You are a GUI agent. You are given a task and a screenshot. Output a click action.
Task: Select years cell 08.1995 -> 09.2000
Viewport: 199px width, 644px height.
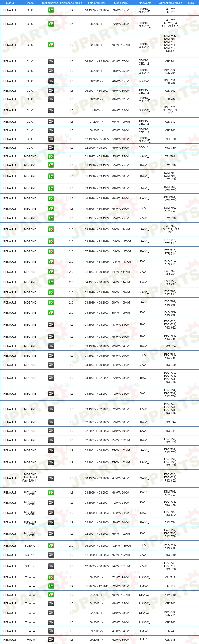pos(97,478)
